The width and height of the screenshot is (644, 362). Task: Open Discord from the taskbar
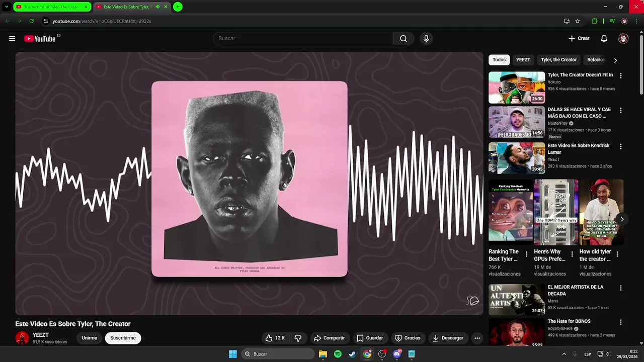[397, 354]
